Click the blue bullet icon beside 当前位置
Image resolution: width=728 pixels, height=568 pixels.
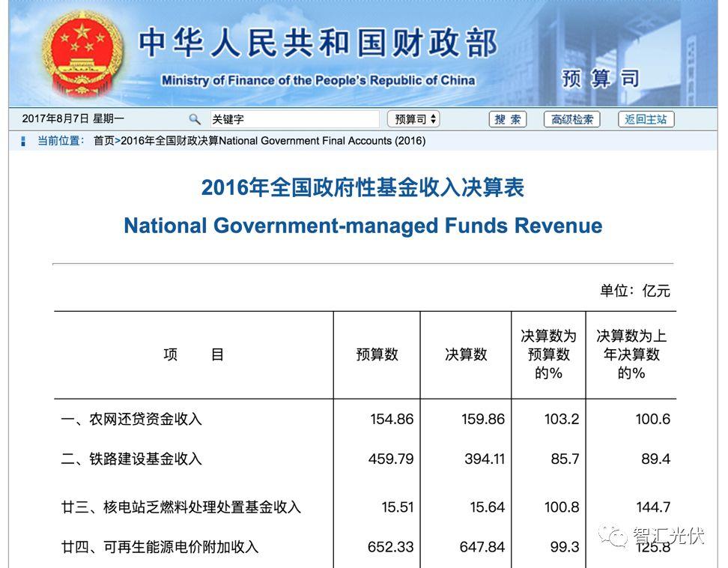pos(25,141)
